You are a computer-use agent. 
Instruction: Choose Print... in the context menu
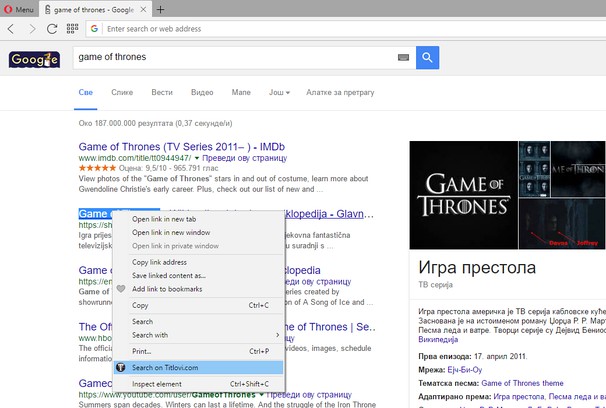[199, 351]
